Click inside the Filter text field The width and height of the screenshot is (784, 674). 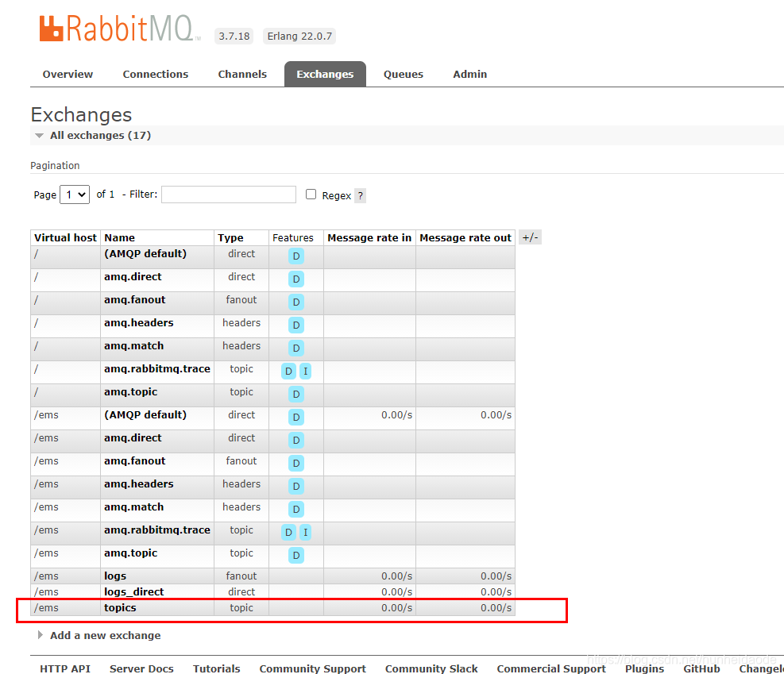click(228, 194)
